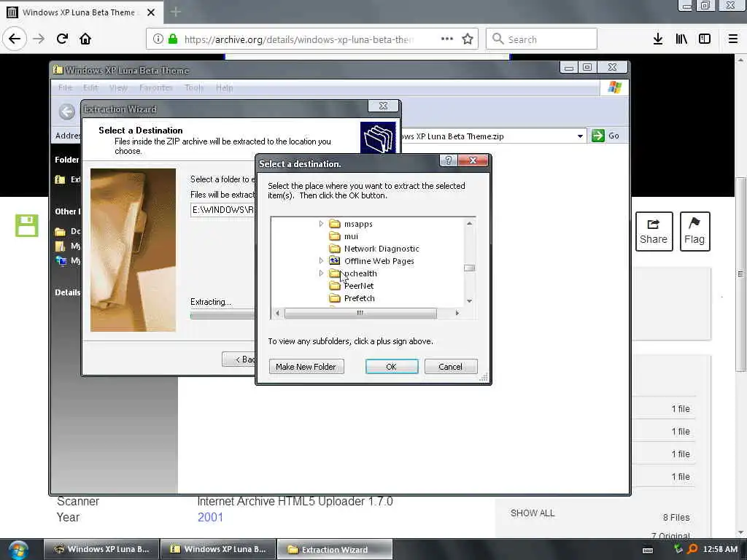Open the Tools menu in explorer window
The height and width of the screenshot is (560, 747).
click(x=194, y=87)
